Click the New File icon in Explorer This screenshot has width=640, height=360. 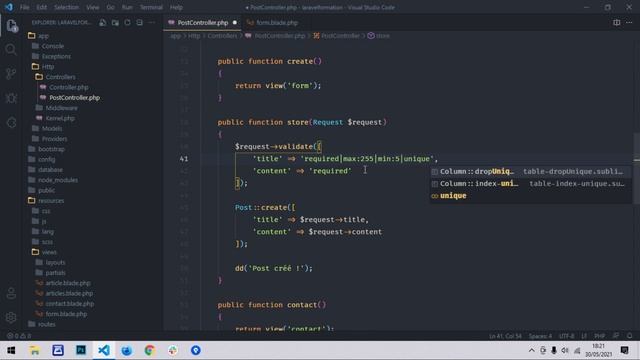pos(103,23)
